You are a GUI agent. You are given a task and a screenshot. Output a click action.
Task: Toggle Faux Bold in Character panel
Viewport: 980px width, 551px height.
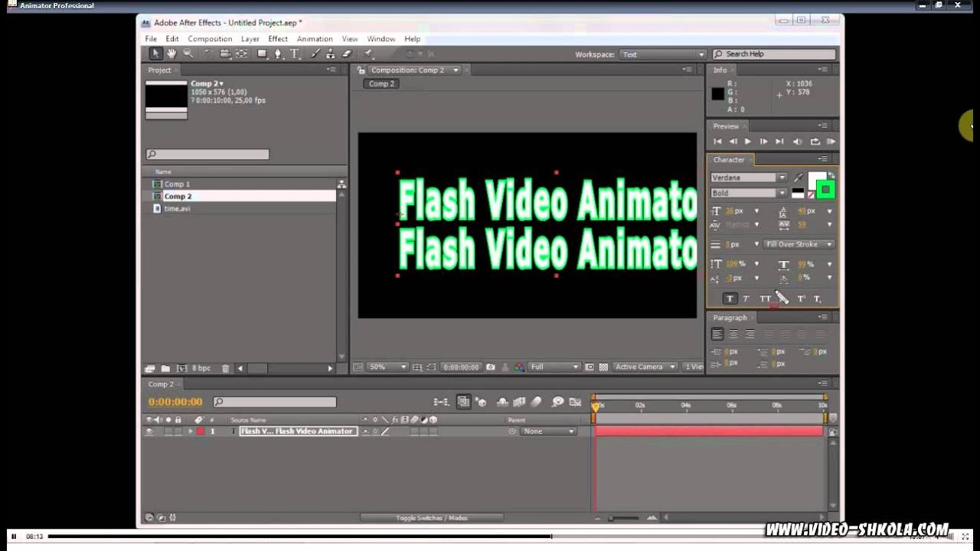[730, 298]
